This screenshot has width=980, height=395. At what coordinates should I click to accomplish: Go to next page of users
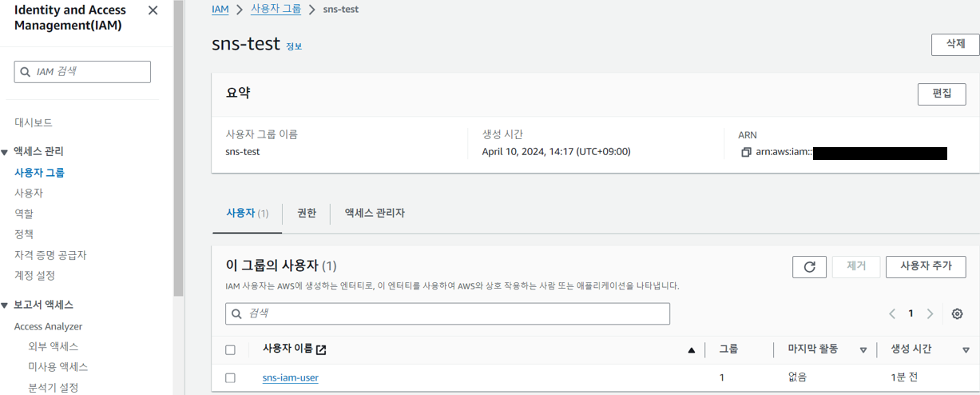930,314
